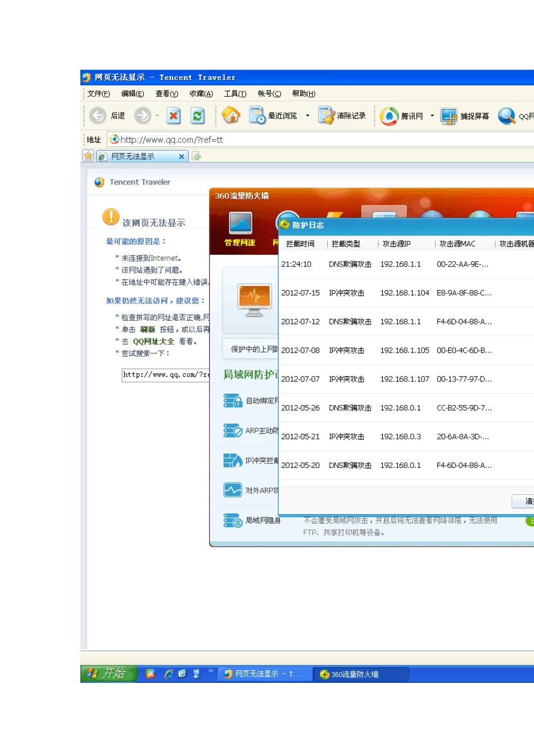Open the 工具(T) menu
The width and height of the screenshot is (534, 756).
[x=235, y=94]
